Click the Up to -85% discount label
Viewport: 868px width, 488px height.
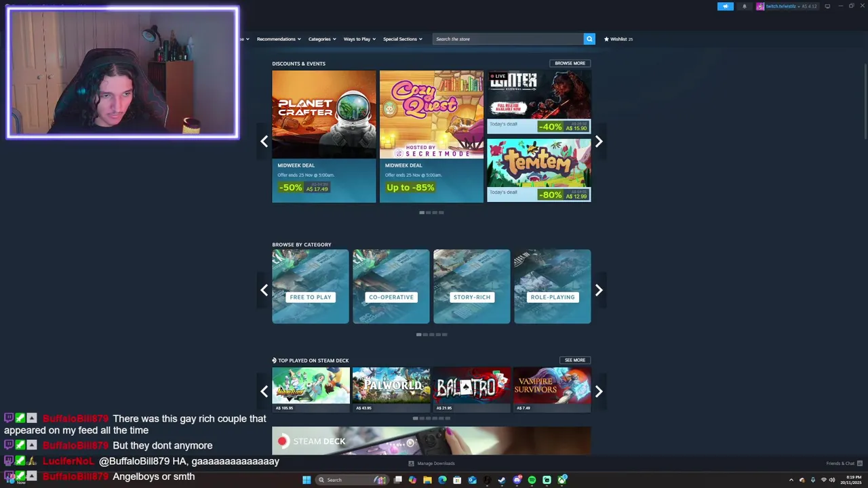tap(410, 187)
